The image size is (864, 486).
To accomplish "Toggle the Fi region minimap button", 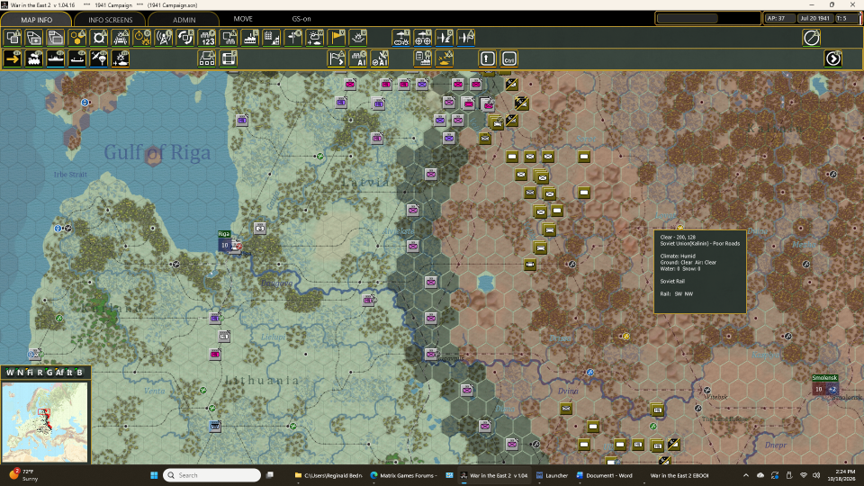I will [x=30, y=372].
